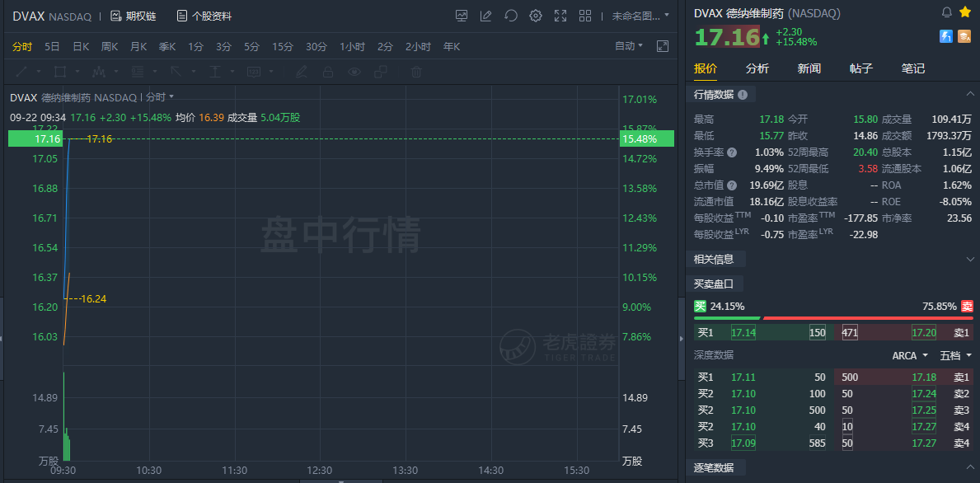Open the 笔记 tab
Viewport: 980px width, 483px height.
click(x=913, y=68)
